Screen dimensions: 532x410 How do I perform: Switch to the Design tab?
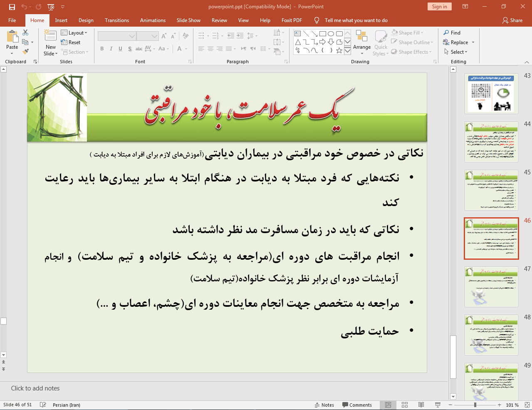pos(86,20)
